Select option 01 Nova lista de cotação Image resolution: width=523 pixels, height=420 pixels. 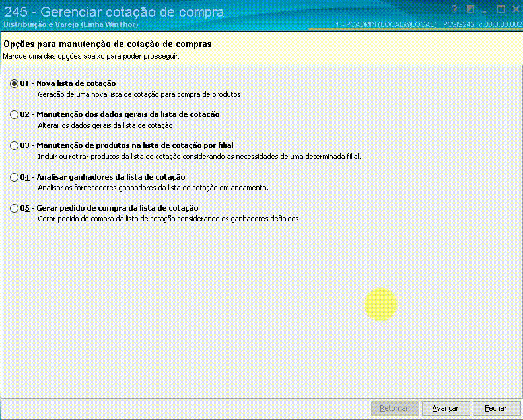click(14, 83)
